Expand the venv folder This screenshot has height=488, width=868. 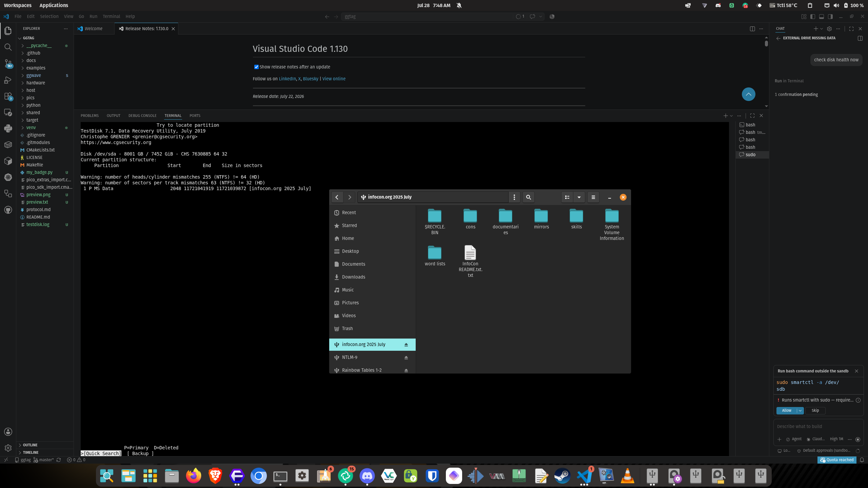pyautogui.click(x=31, y=128)
